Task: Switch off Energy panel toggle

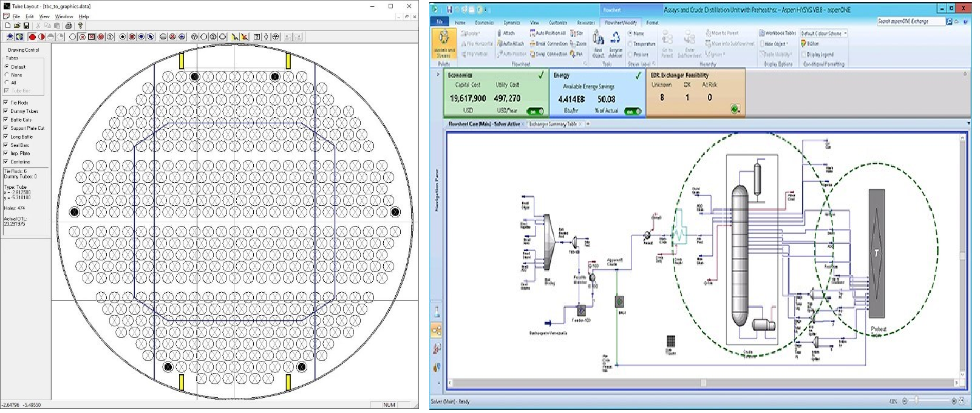Action: [x=633, y=112]
